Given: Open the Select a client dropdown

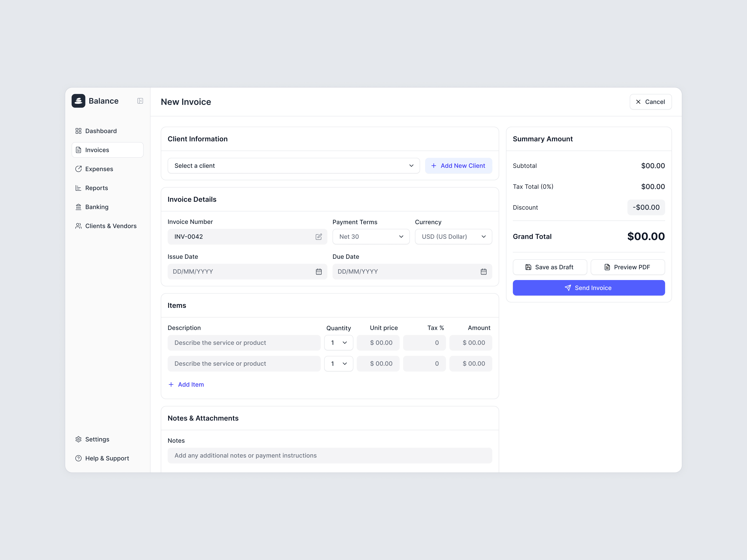Looking at the screenshot, I should 294,165.
